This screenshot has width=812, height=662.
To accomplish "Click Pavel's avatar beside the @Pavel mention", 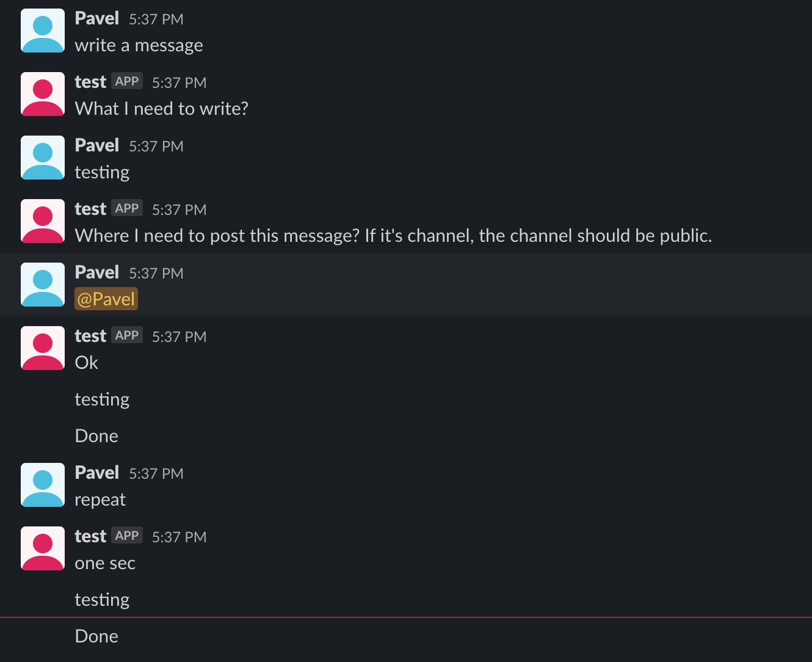I will point(43,285).
